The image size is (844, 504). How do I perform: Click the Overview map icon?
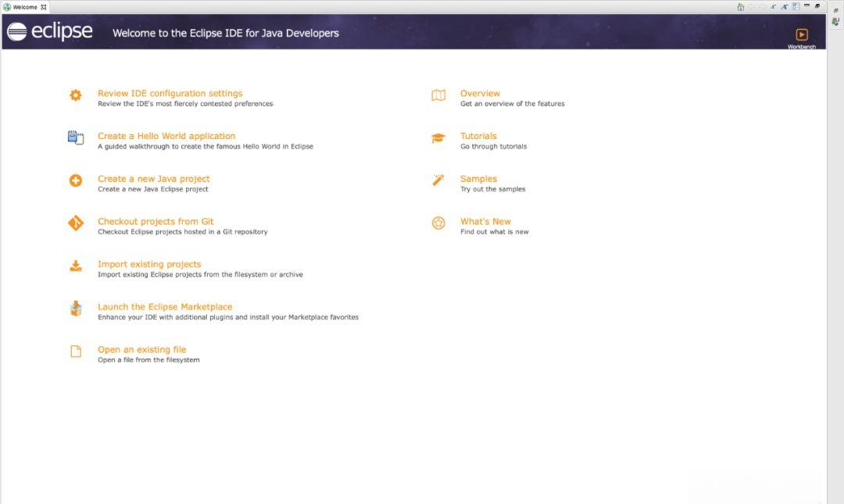[438, 95]
